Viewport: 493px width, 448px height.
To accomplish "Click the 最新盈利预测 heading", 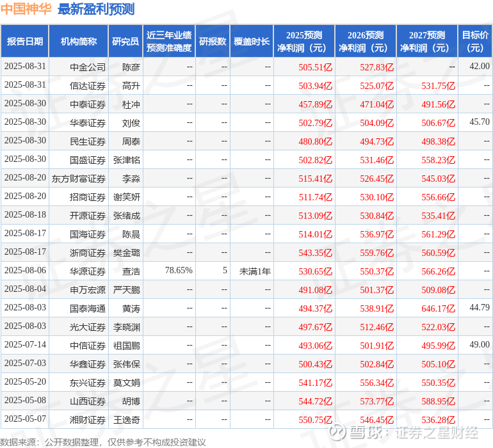I will pyautogui.click(x=96, y=9).
